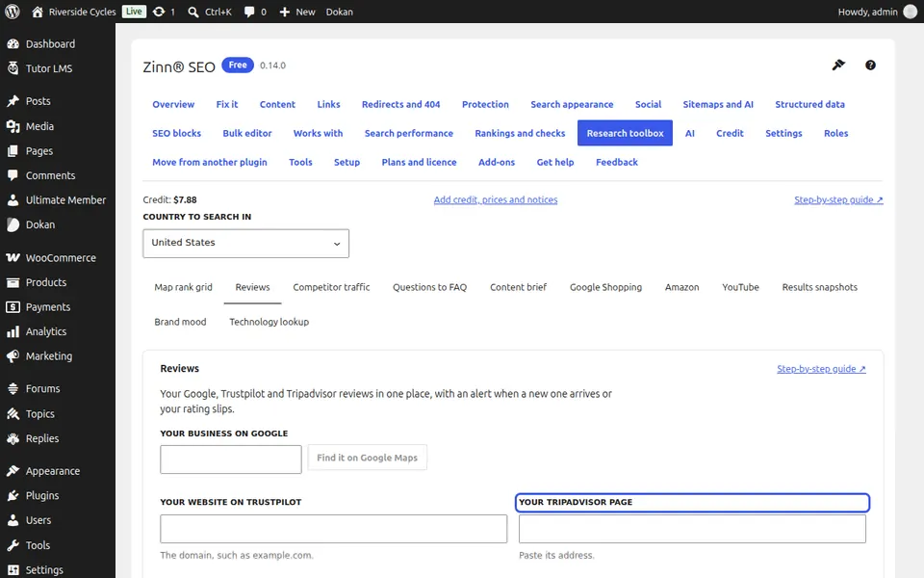This screenshot has width=924, height=578.
Task: Focus the Your Website on Trustpilot field
Action: click(x=334, y=529)
